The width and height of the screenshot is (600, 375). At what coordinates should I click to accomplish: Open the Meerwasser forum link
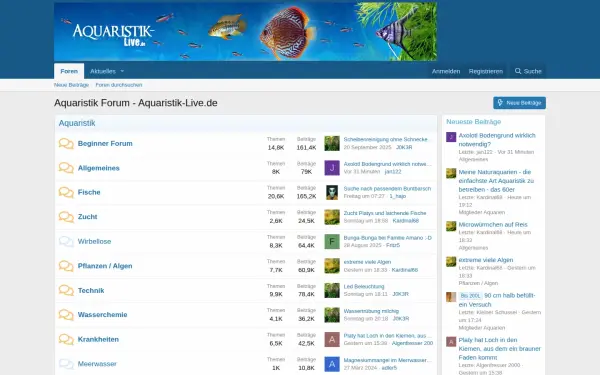(x=97, y=364)
